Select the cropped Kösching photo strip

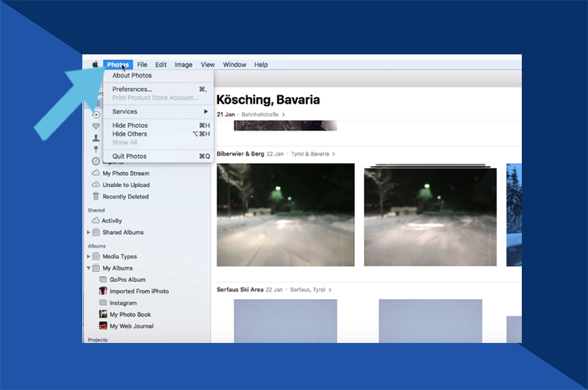coord(285,126)
